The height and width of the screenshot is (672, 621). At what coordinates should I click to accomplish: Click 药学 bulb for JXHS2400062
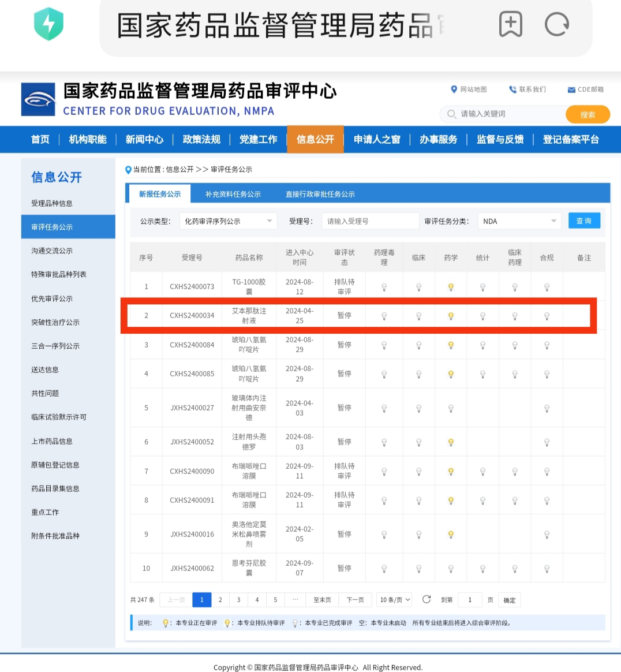[451, 569]
